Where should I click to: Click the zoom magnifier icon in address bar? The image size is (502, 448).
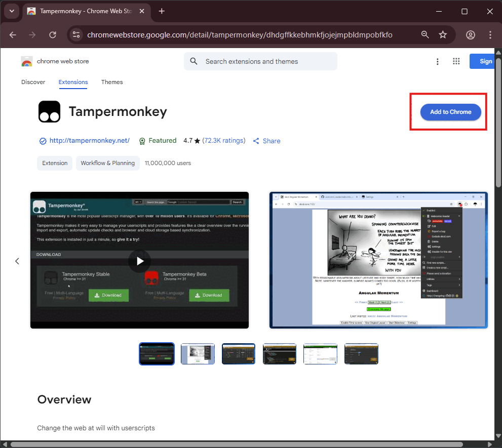click(x=426, y=35)
